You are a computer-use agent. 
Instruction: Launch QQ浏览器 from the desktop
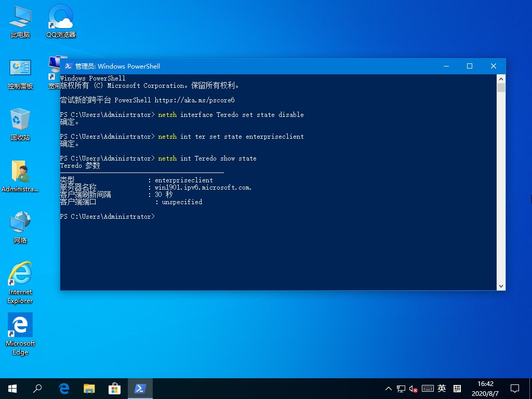click(60, 20)
